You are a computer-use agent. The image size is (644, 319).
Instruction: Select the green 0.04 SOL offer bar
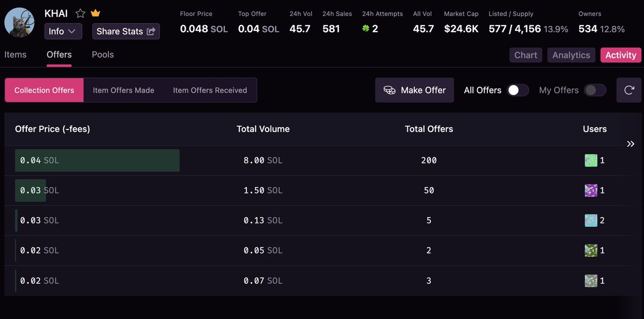click(97, 160)
